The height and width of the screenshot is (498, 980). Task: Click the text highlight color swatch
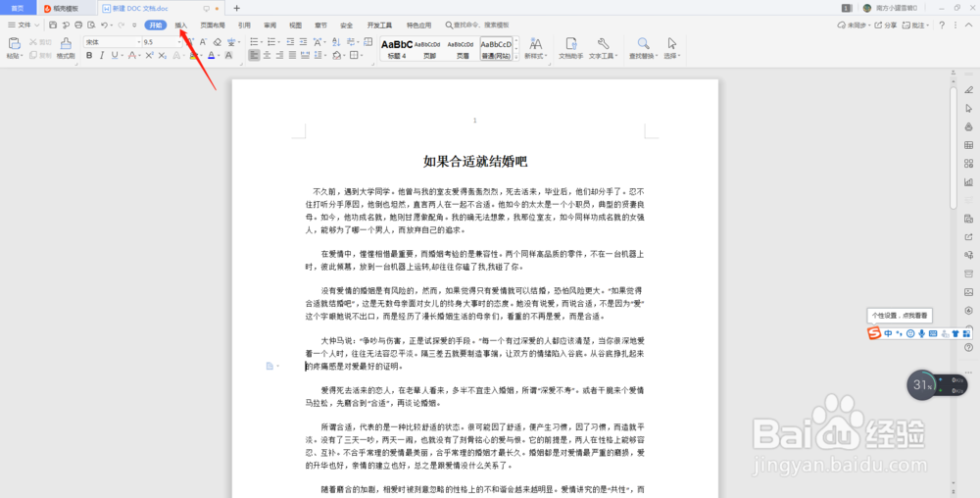click(193, 56)
